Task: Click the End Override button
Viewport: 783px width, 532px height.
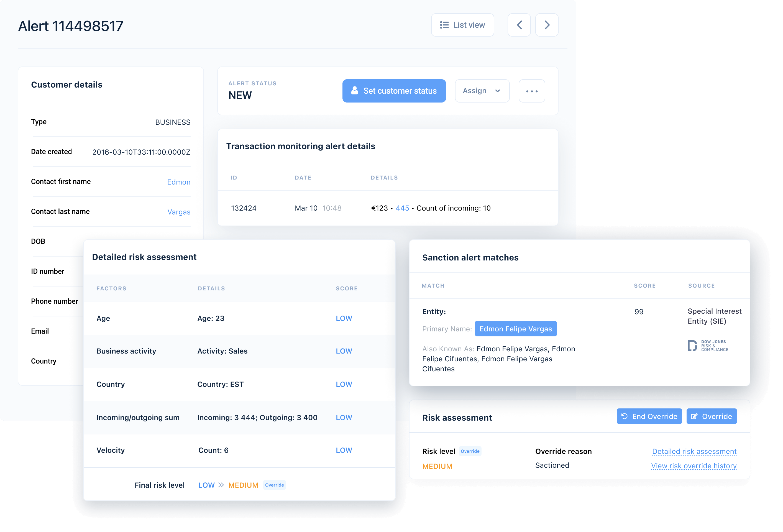Action: pos(649,417)
